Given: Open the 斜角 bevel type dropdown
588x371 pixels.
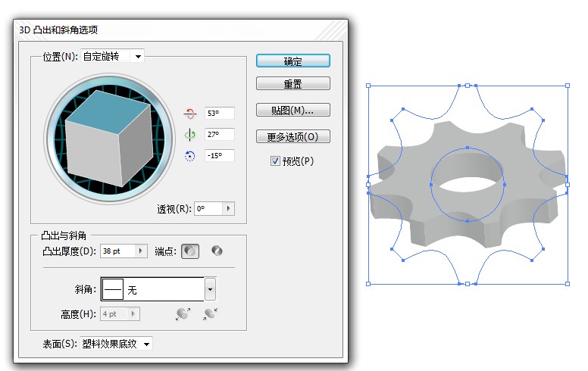Looking at the screenshot, I should (x=211, y=289).
